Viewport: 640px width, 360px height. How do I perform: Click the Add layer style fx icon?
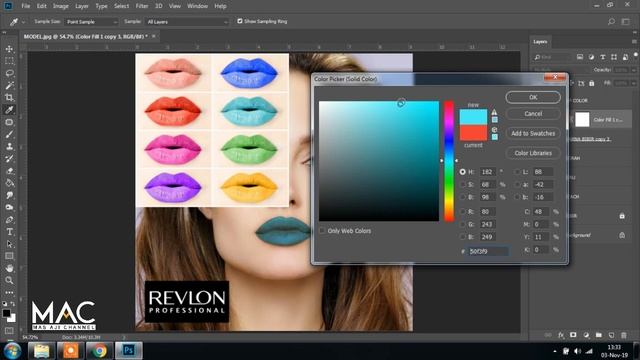point(561,335)
